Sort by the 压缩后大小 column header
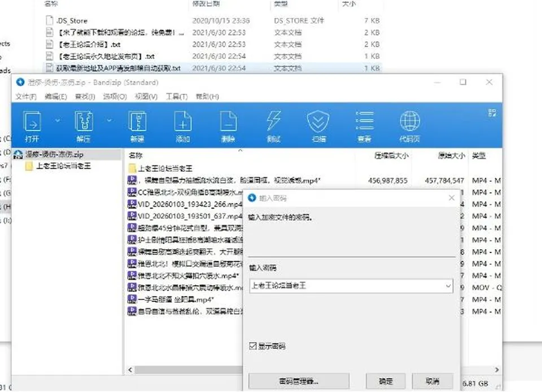 pos(391,155)
